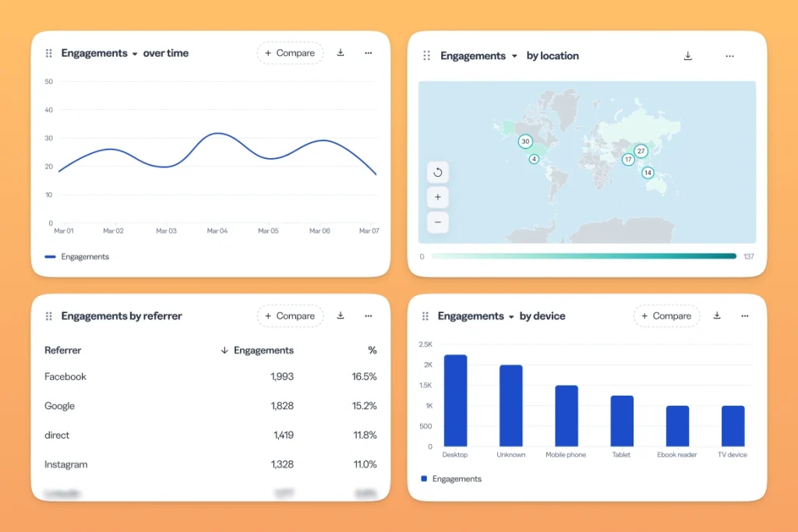Click the Referrer column header
The image size is (798, 532).
click(62, 351)
